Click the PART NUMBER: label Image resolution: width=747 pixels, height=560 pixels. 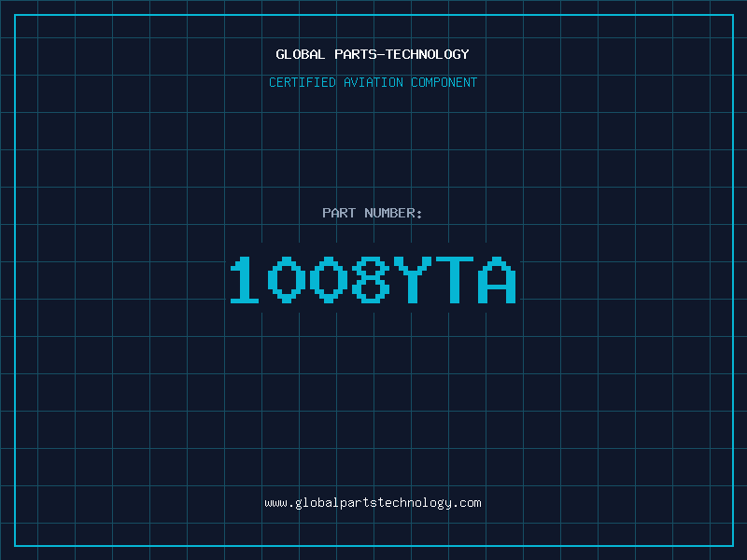point(372,213)
